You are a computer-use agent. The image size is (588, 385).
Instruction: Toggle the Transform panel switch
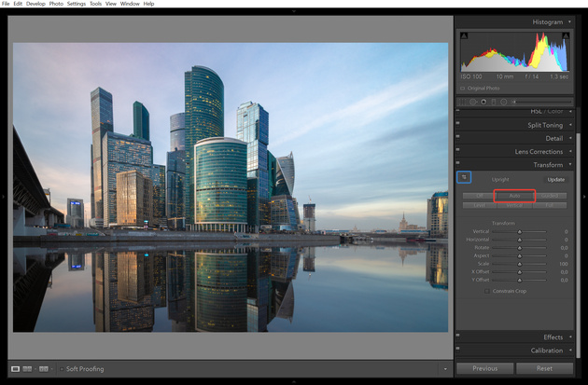click(x=457, y=162)
